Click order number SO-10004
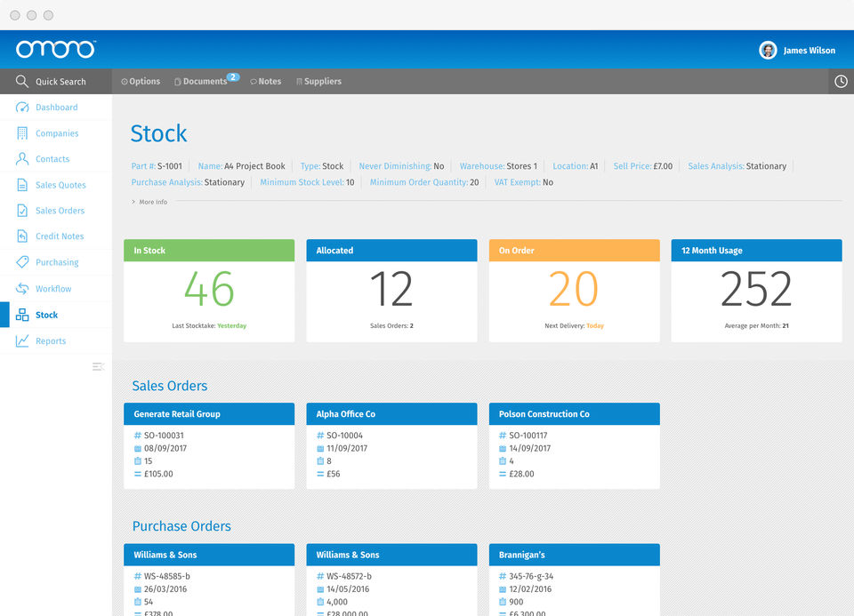 (x=344, y=436)
